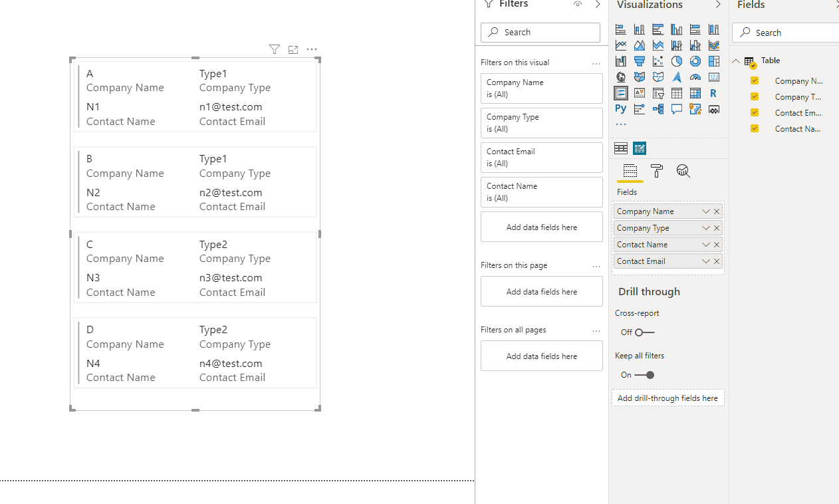
Task: Select the Donut chart visualization
Action: 695,61
